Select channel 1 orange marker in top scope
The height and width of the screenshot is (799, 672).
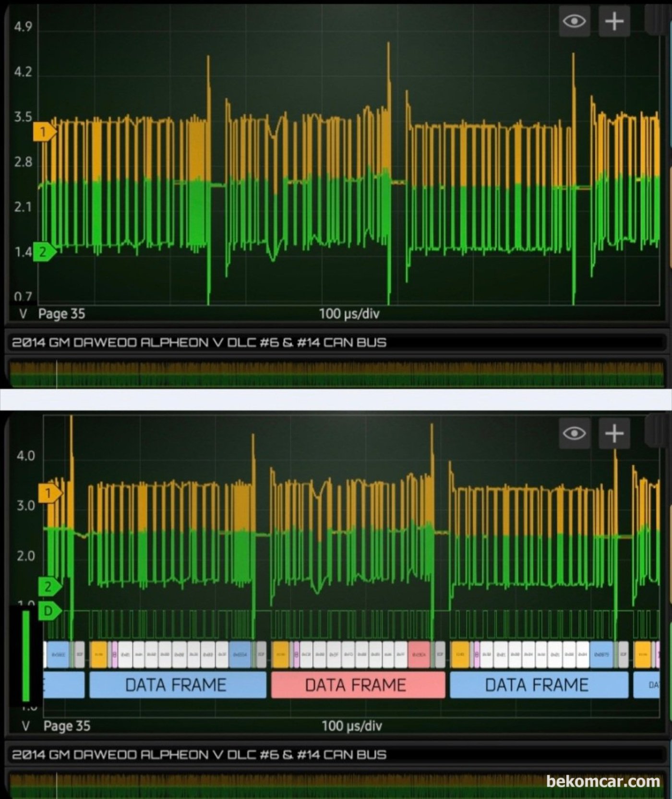44,132
